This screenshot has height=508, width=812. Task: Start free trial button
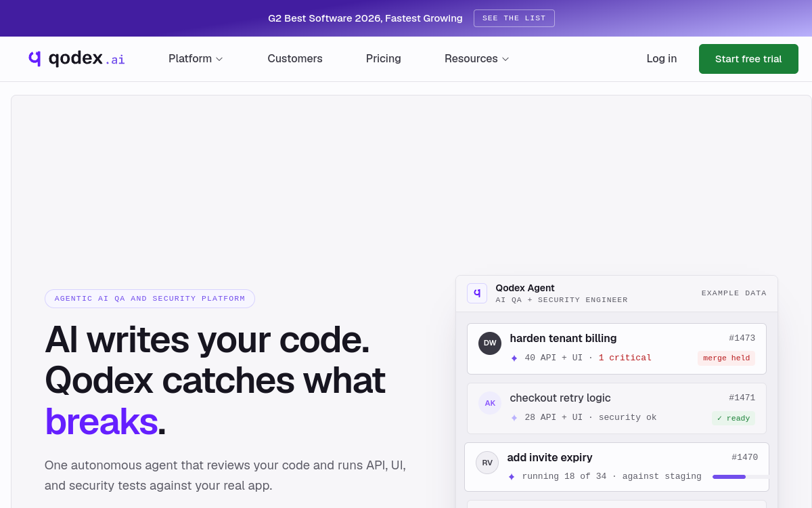tap(748, 59)
